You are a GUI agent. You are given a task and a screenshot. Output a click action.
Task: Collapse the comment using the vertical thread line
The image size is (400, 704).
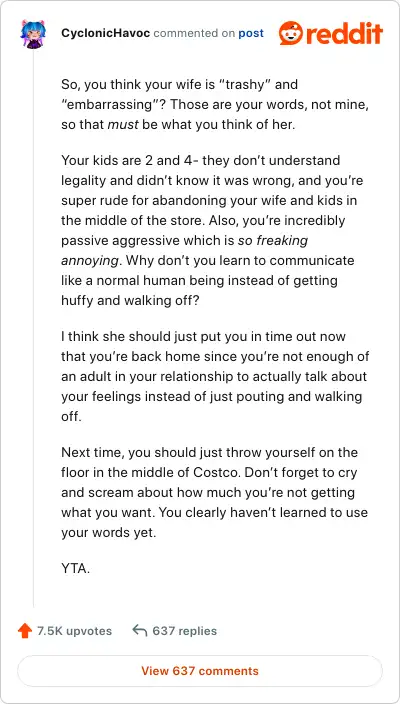[x=34, y=328]
